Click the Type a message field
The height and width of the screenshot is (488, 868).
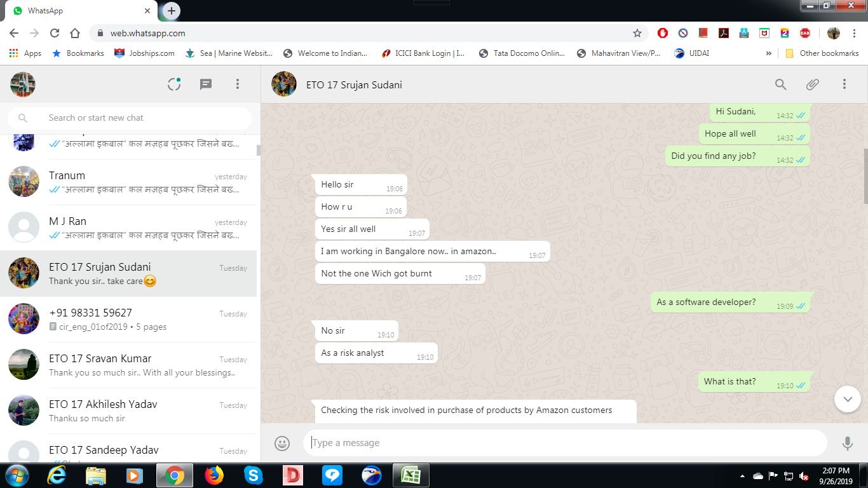click(x=565, y=443)
